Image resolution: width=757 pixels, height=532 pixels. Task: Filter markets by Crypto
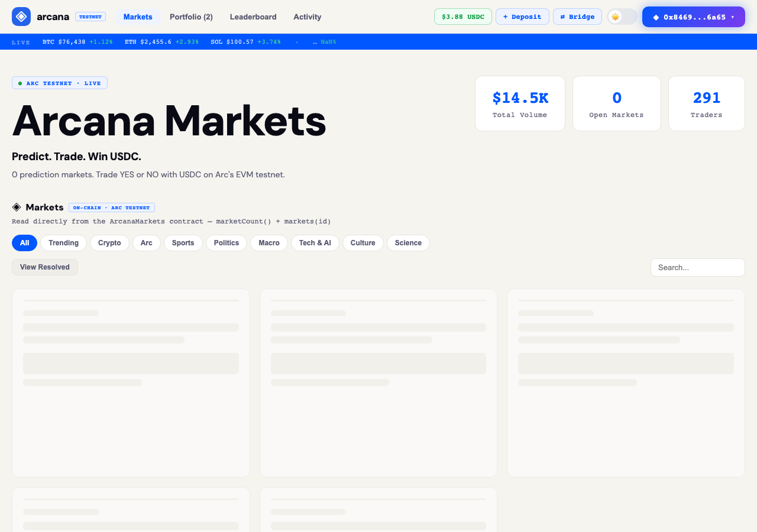(109, 243)
